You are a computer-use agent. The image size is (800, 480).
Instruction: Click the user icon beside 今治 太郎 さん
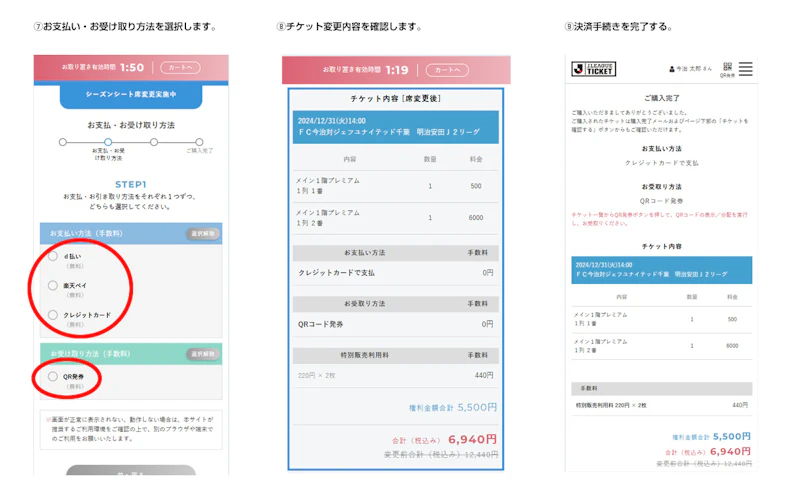(x=672, y=69)
